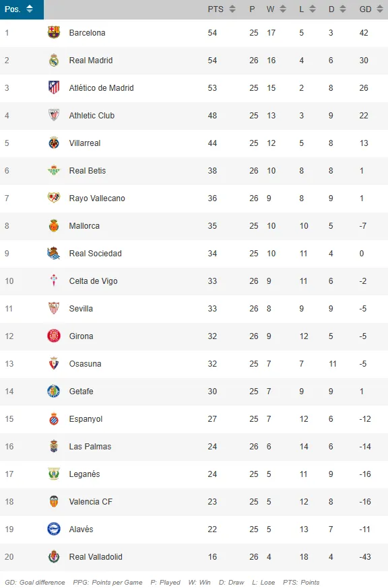Select the Atlético de Madrid crest
Viewport: 388px width, 588px height.
click(x=55, y=87)
